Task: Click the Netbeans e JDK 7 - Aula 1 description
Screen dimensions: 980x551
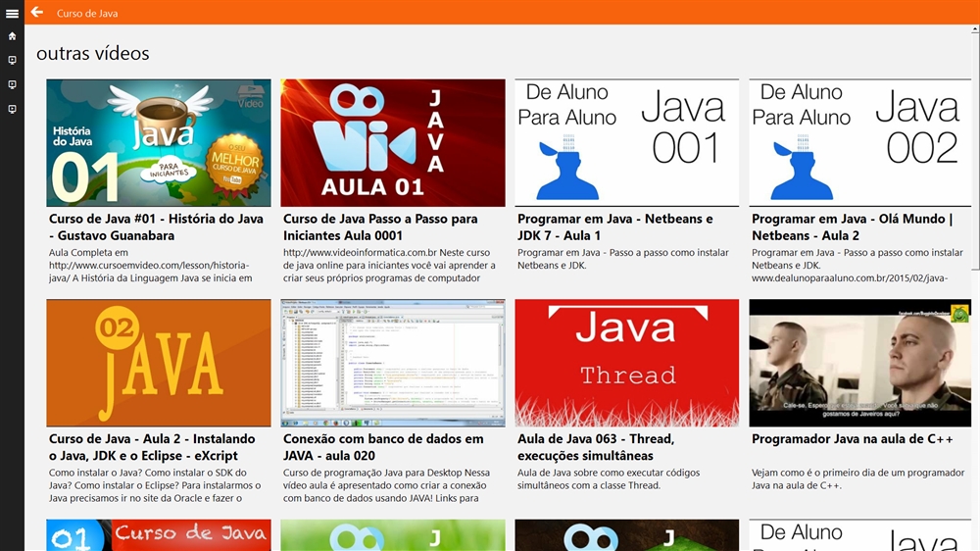Action: 622,259
